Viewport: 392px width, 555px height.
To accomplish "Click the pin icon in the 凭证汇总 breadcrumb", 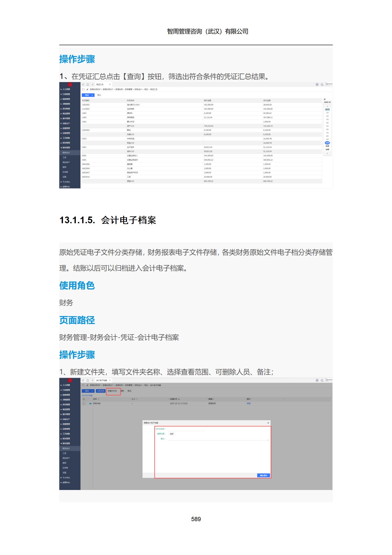I will point(87,89).
